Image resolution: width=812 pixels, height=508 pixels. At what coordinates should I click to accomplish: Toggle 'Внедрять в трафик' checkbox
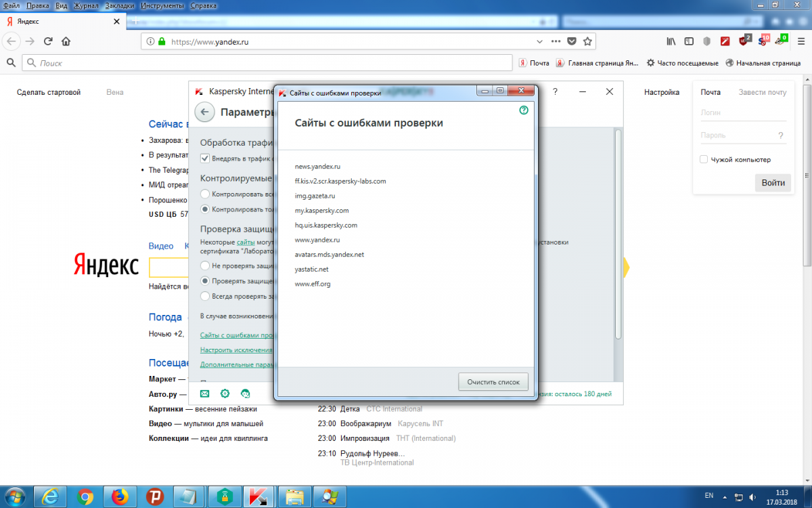point(205,158)
